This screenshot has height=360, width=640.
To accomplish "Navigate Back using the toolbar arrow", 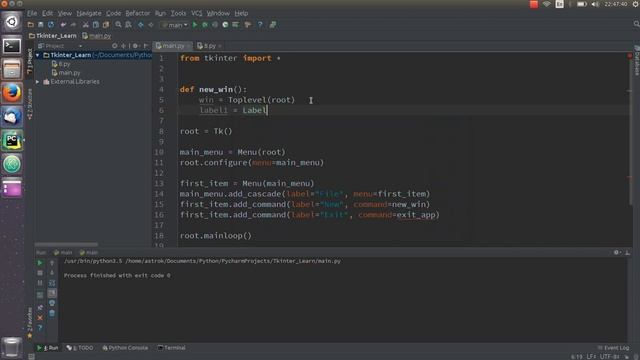I will [x=141, y=25].
